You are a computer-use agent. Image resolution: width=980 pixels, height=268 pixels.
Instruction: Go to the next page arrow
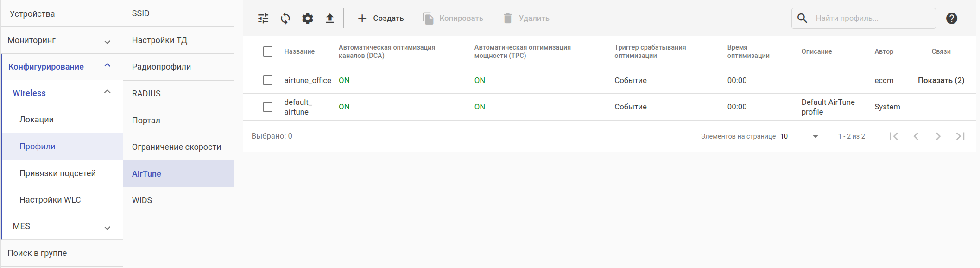point(938,136)
